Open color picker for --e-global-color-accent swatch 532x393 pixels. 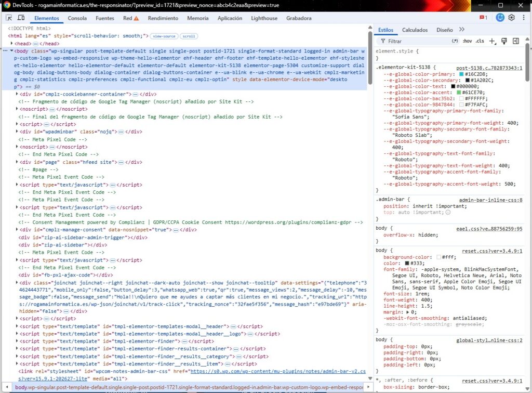point(459,93)
